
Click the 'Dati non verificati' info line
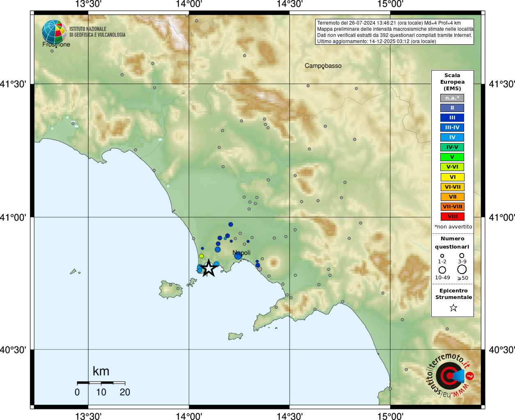[395, 35]
